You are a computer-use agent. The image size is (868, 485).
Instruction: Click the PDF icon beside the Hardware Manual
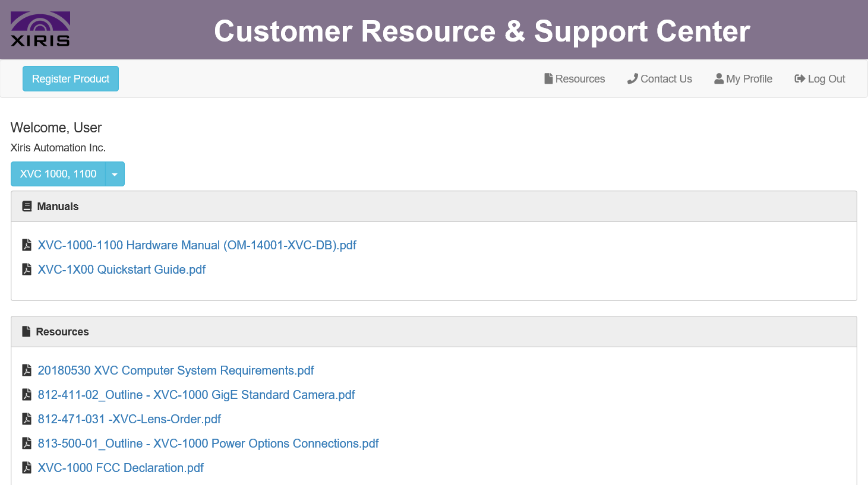tap(27, 245)
